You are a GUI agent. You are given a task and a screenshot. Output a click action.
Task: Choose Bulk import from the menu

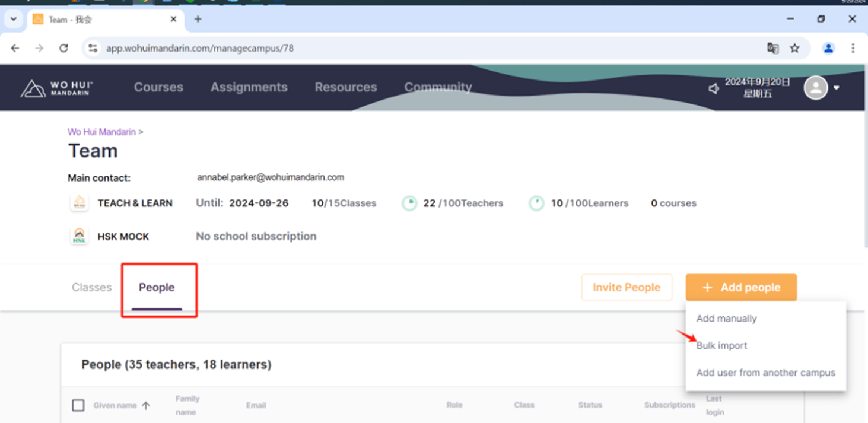coord(721,345)
